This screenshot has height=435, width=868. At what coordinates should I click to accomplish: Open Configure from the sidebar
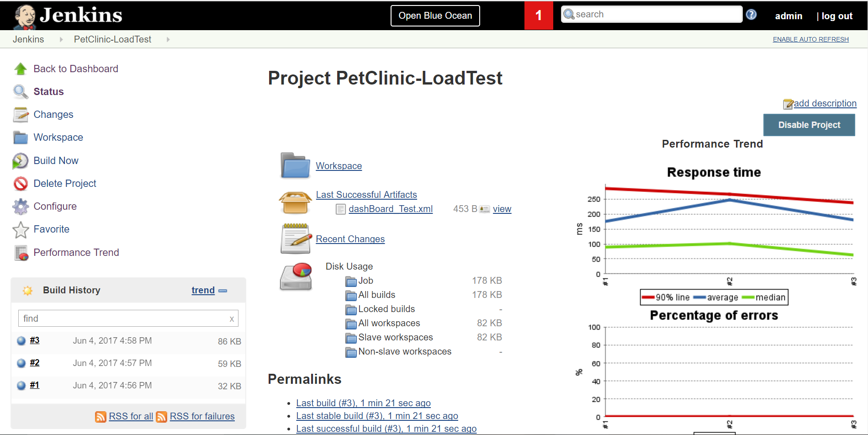point(55,207)
